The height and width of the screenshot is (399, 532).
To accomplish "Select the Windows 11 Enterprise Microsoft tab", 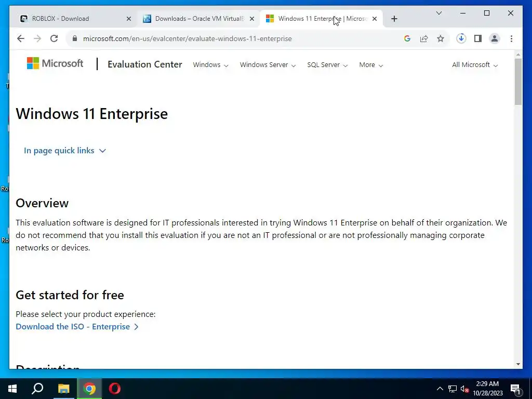I will [x=321, y=19].
